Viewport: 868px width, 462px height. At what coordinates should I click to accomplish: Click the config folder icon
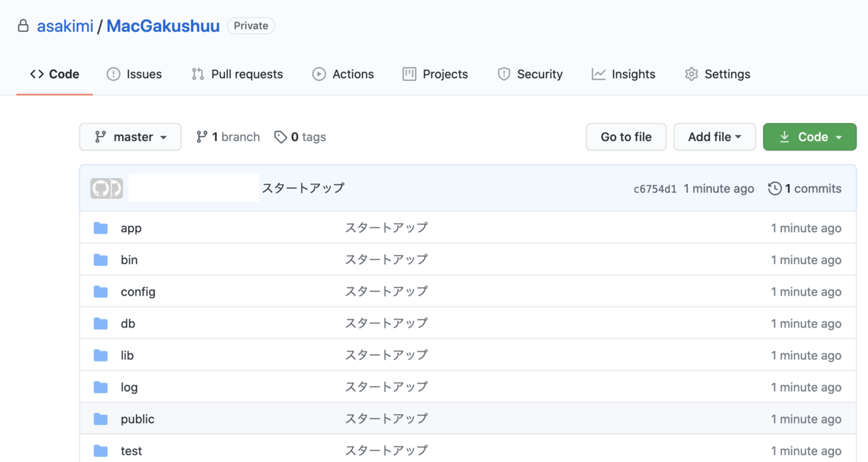pyautogui.click(x=101, y=292)
